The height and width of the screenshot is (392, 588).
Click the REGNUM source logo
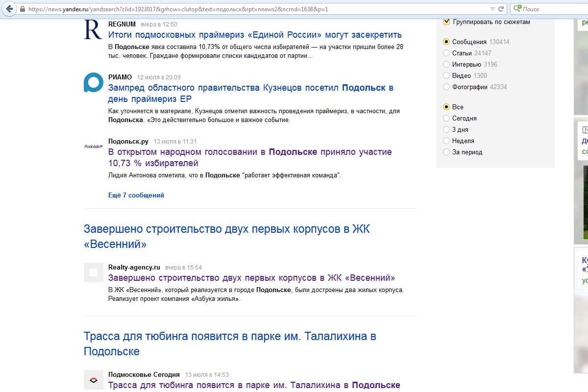93,30
